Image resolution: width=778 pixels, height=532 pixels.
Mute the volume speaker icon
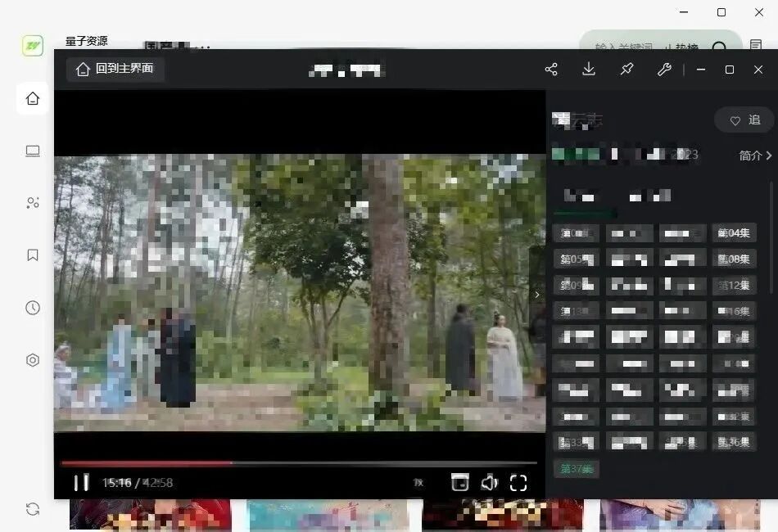point(489,482)
